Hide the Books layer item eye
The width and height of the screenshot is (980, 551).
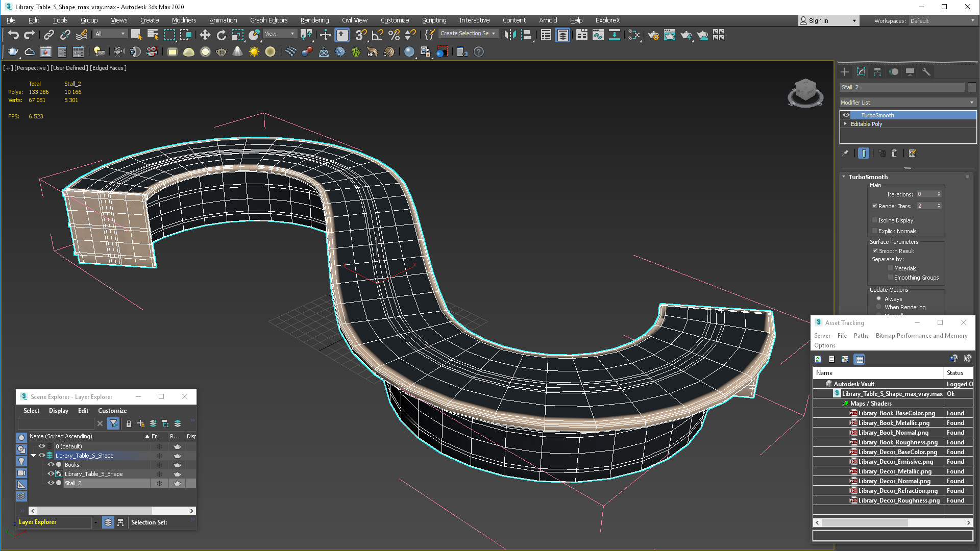point(51,465)
